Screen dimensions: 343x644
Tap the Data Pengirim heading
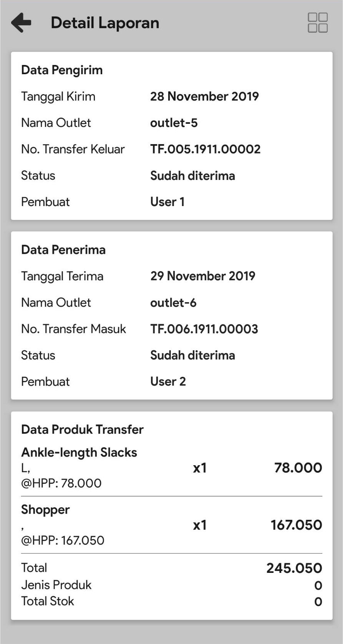click(x=62, y=70)
